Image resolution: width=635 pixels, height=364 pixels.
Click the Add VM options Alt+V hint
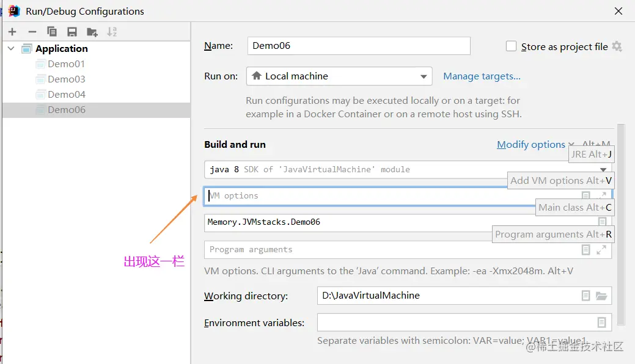pyautogui.click(x=561, y=181)
